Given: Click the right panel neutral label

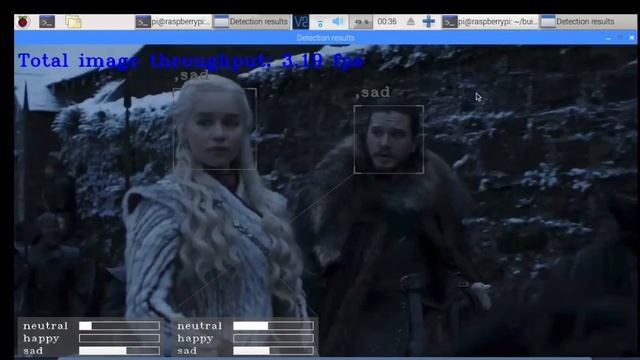Looking at the screenshot, I should [x=200, y=326].
